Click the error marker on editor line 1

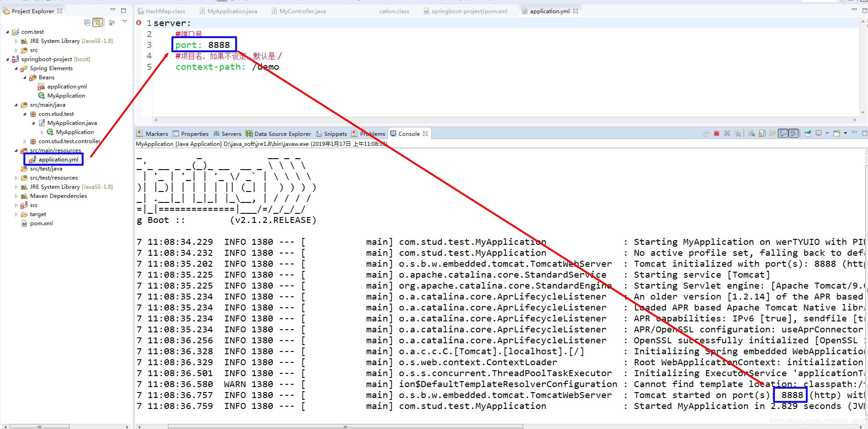(x=139, y=22)
